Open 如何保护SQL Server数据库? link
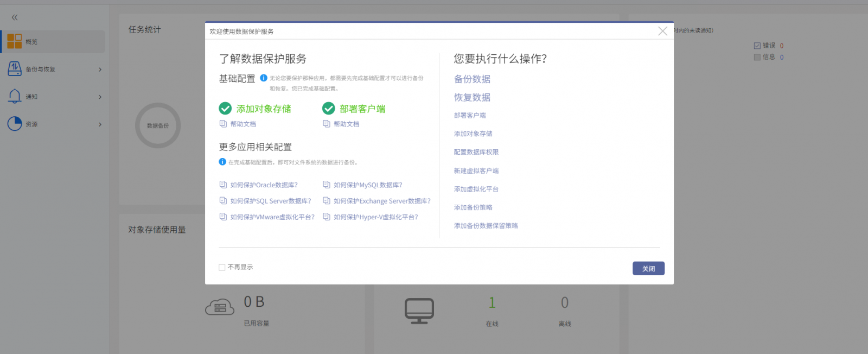The width and height of the screenshot is (868, 354). (271, 201)
